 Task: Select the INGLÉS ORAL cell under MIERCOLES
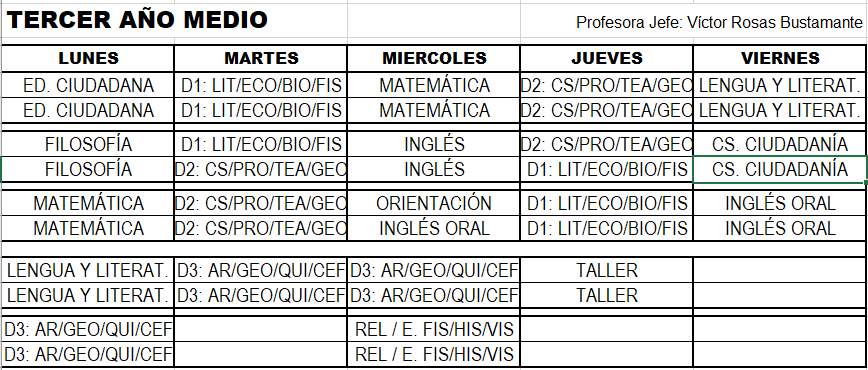(x=433, y=228)
